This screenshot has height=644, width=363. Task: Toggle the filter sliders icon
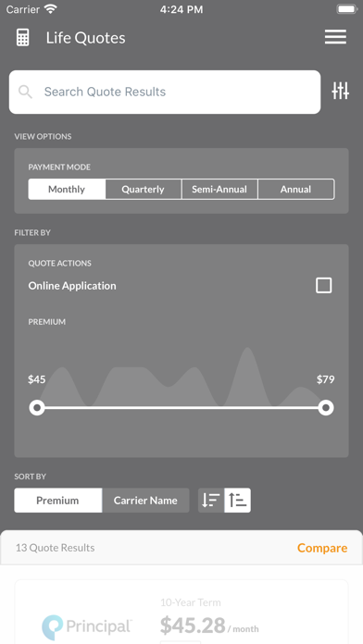click(x=341, y=91)
